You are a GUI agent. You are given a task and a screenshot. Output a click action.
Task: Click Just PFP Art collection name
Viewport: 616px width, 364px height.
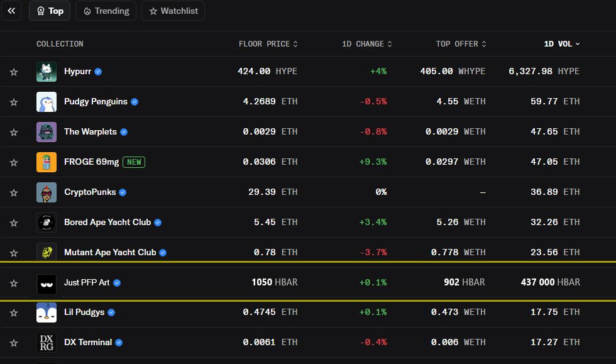(87, 283)
